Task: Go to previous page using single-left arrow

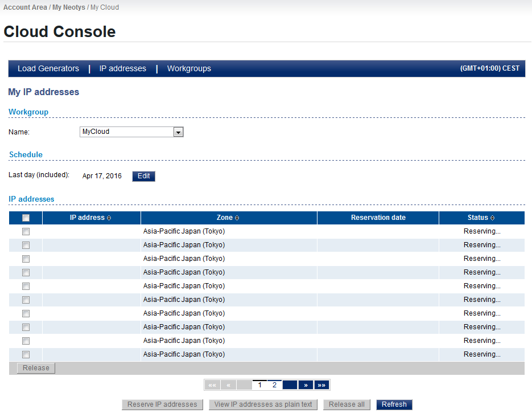Action: (228, 385)
